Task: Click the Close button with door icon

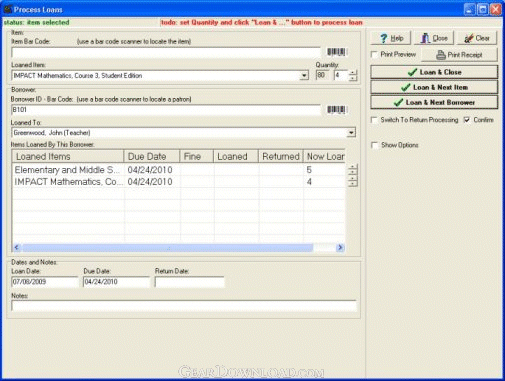Action: tap(434, 38)
